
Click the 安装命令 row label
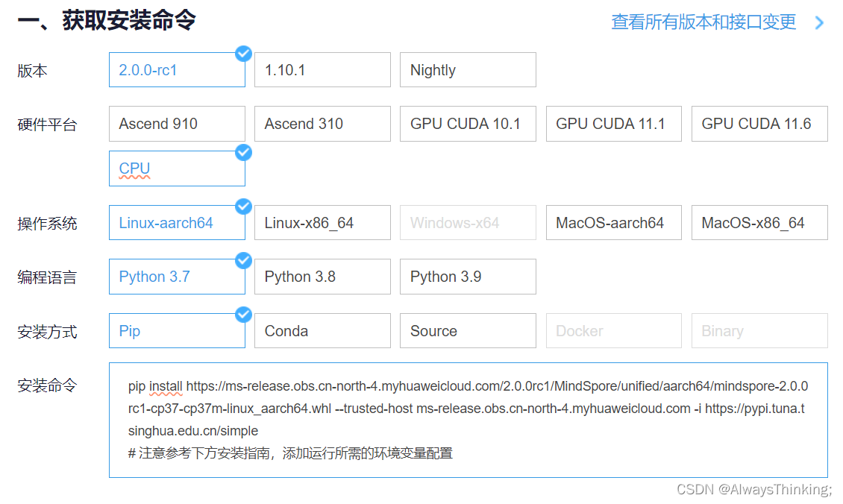pos(47,385)
